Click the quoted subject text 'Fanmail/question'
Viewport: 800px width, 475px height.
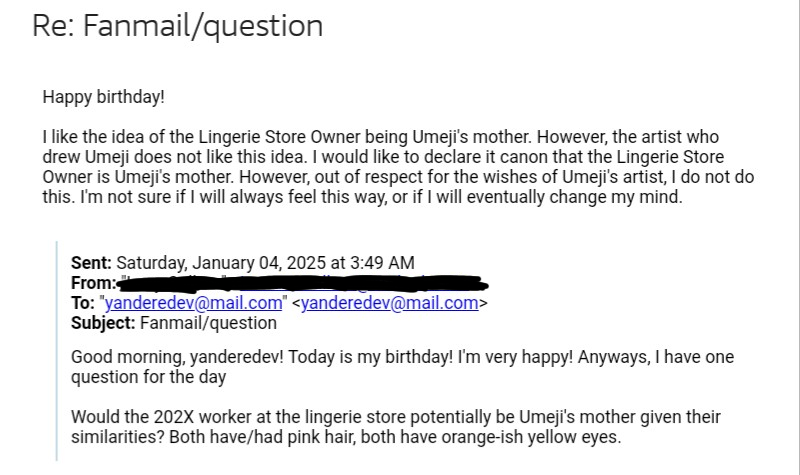coord(209,323)
